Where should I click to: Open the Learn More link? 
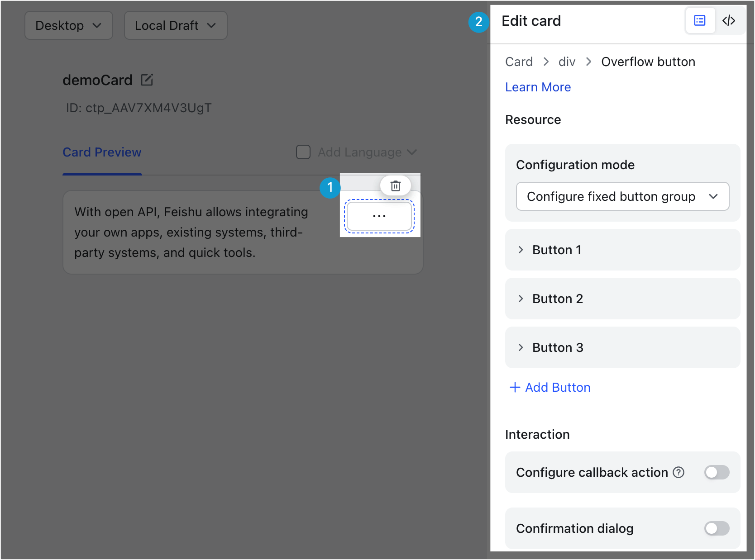click(538, 87)
